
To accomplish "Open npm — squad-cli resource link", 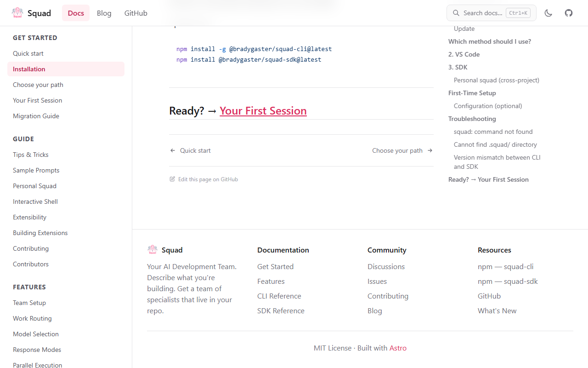I will click(505, 266).
